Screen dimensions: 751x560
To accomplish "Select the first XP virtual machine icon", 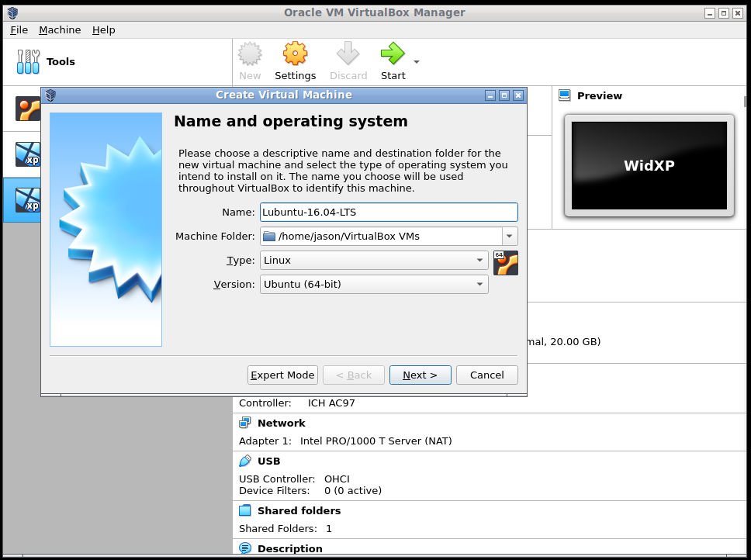I will point(28,154).
